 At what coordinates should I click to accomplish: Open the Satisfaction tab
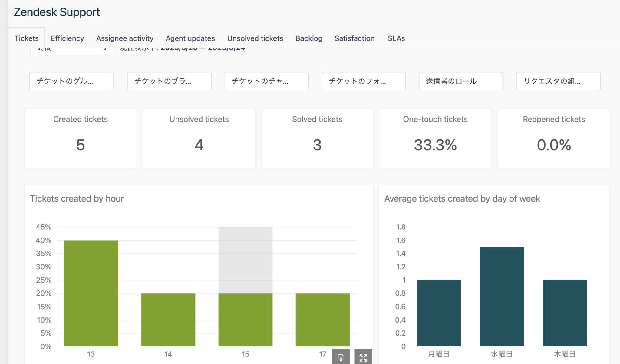(355, 38)
